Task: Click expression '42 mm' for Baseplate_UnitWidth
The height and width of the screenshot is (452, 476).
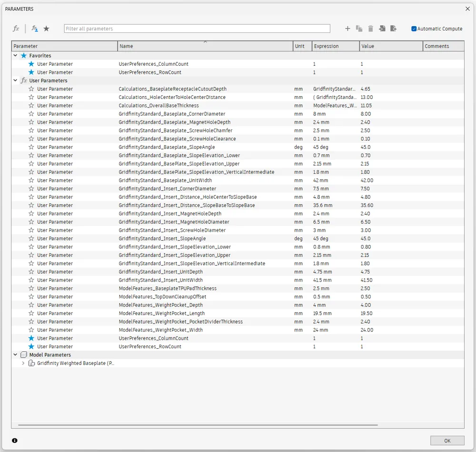Action: (320, 180)
